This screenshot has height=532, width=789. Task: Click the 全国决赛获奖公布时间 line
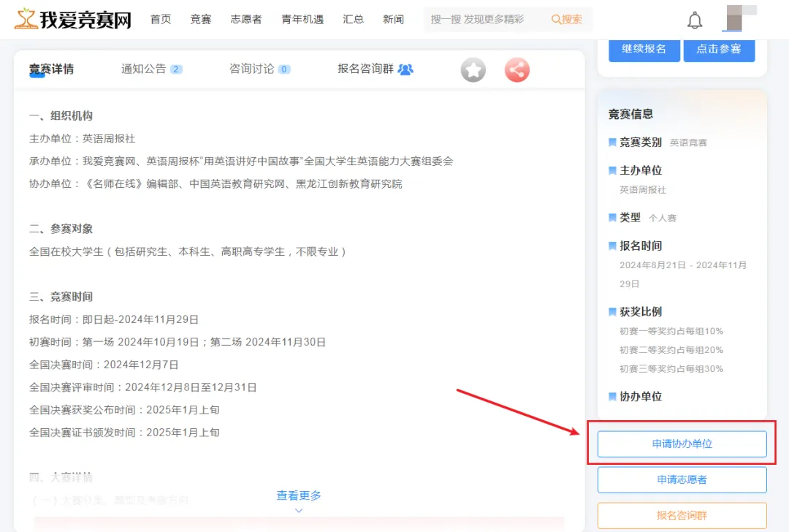(x=124, y=410)
